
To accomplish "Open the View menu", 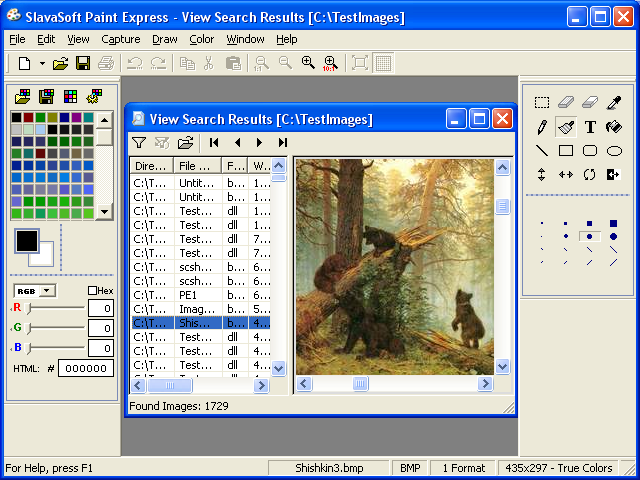I will [x=78, y=39].
